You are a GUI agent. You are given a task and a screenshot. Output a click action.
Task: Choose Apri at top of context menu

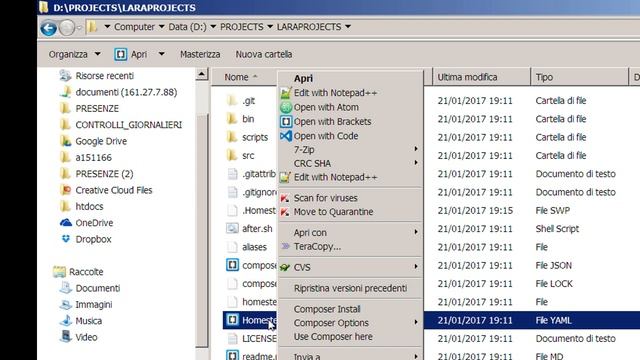[x=351, y=78]
